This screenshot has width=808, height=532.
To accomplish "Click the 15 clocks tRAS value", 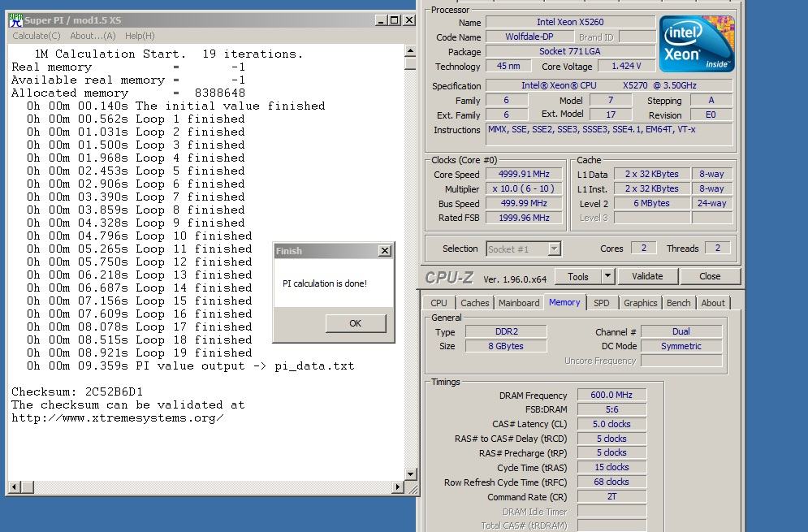I will click(611, 467).
